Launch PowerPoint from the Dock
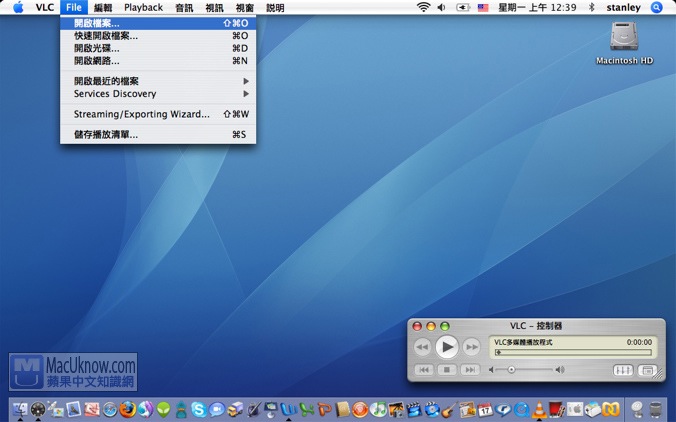Viewport: 676px width, 422px height. pos(325,409)
